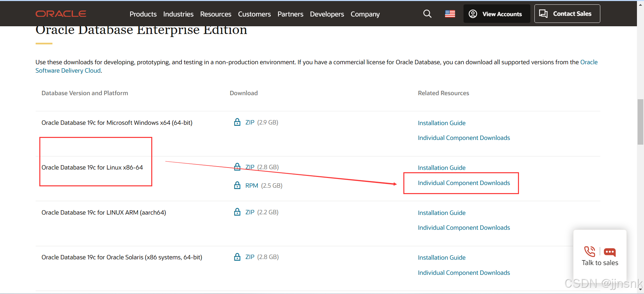644x294 pixels.
Task: Open Installation Guide for Oracle Solaris
Action: point(442,258)
